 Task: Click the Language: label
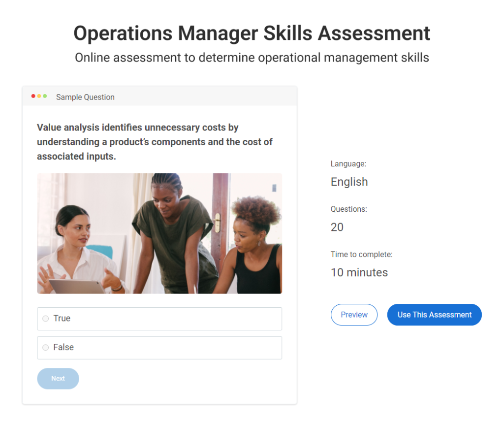click(x=348, y=163)
